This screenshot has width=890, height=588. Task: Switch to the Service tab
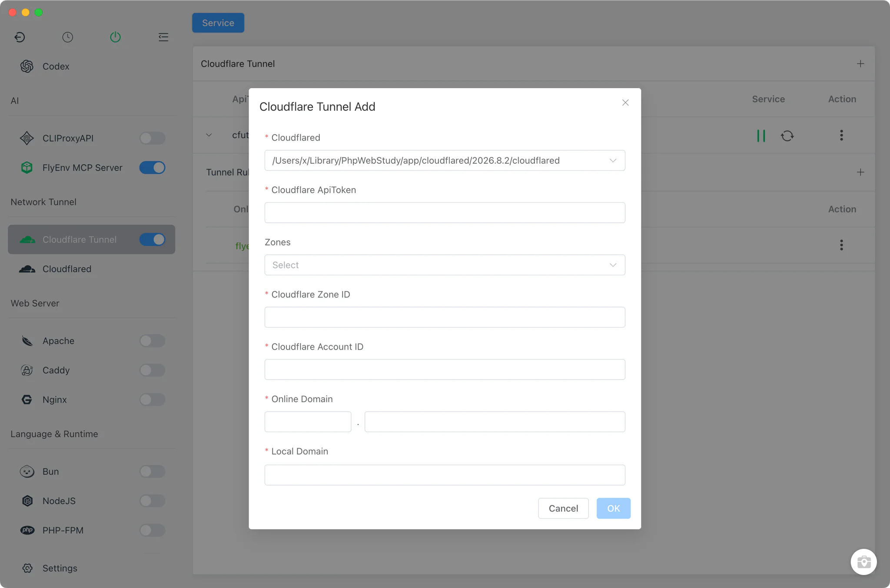coord(218,23)
